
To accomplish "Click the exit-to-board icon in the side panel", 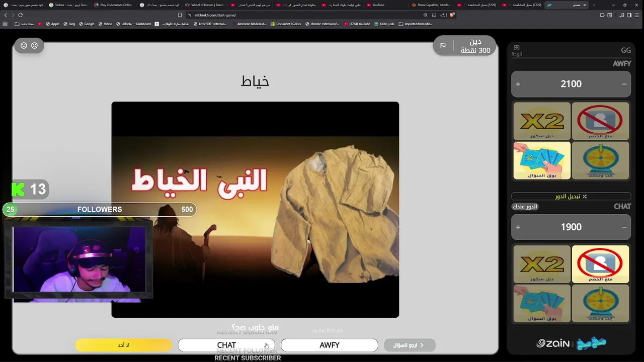I will (517, 48).
